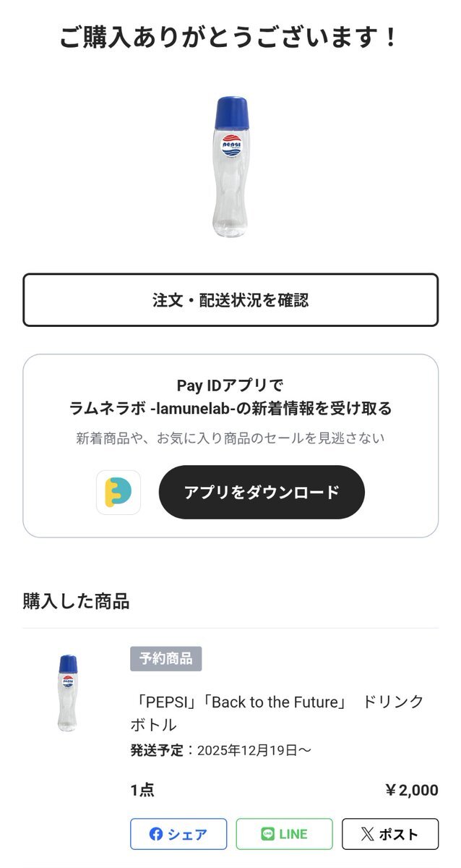461x868 pixels.
Task: Open the PEPSI Back to the Future ドリンクボトル title
Action: 277,712
